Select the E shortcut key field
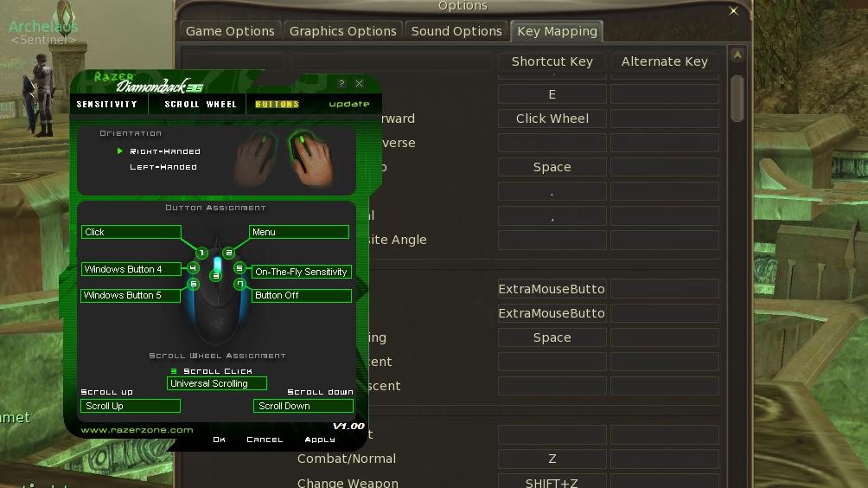The width and height of the screenshot is (868, 488). 552,94
